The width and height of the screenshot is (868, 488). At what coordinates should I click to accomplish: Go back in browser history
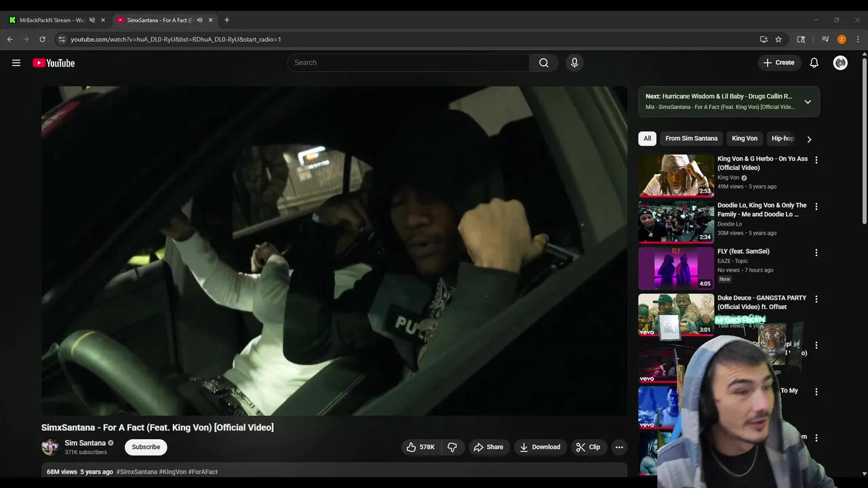coord(10,39)
